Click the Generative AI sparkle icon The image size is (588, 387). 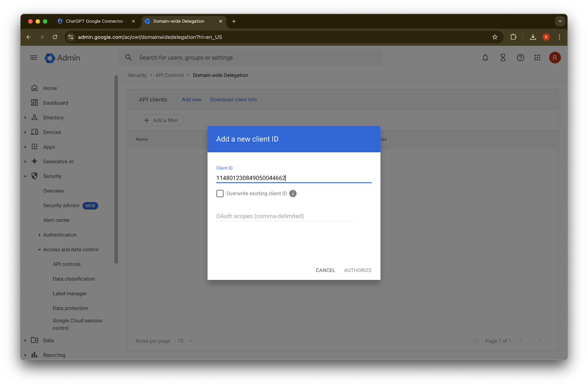click(x=35, y=161)
